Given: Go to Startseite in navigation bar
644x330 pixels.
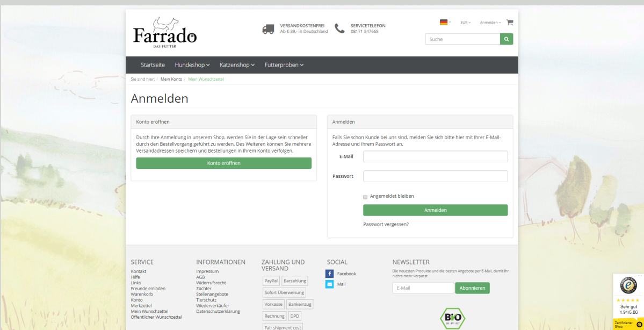Looking at the screenshot, I should 153,65.
